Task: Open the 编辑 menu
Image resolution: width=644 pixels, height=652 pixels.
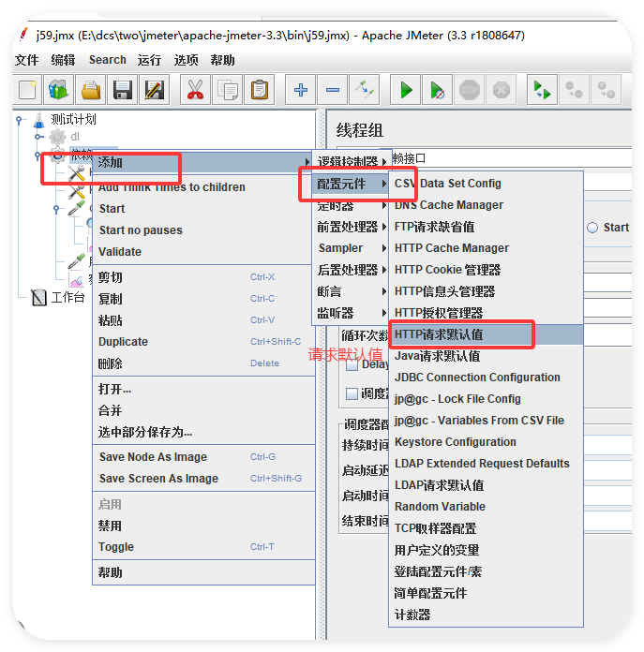Action: pos(63,60)
